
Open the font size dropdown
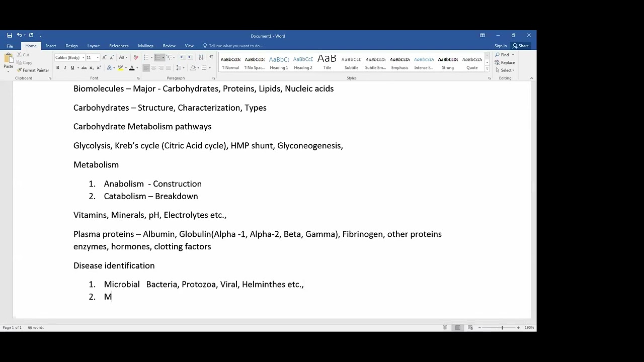pyautogui.click(x=98, y=57)
